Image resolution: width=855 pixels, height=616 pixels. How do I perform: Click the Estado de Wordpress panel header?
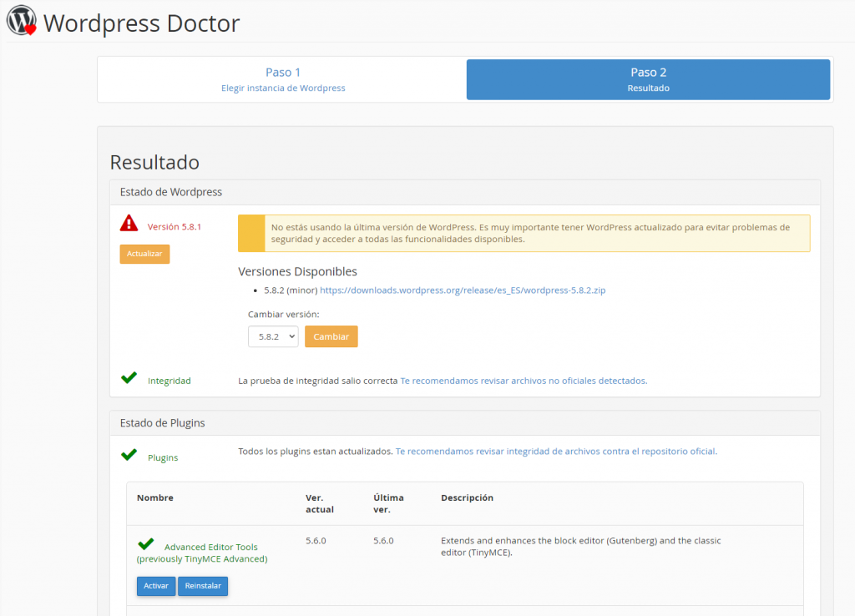(465, 193)
